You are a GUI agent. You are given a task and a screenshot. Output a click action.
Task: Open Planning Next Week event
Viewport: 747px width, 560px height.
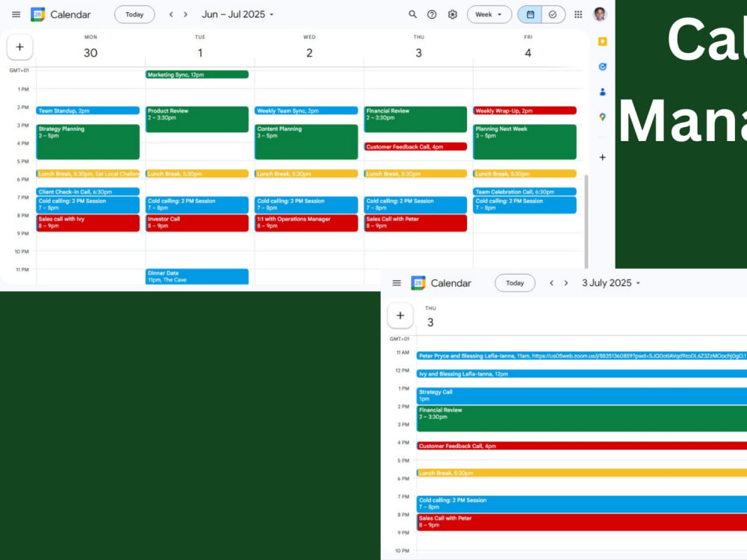click(524, 142)
